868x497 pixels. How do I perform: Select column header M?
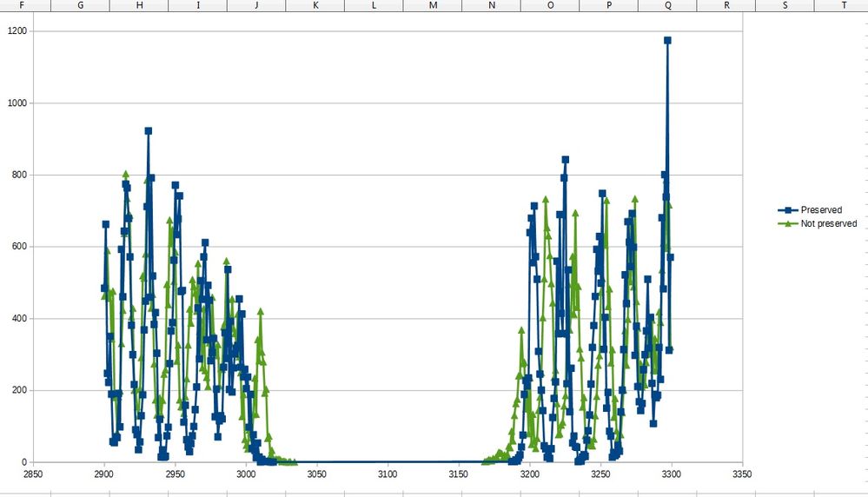click(x=433, y=5)
